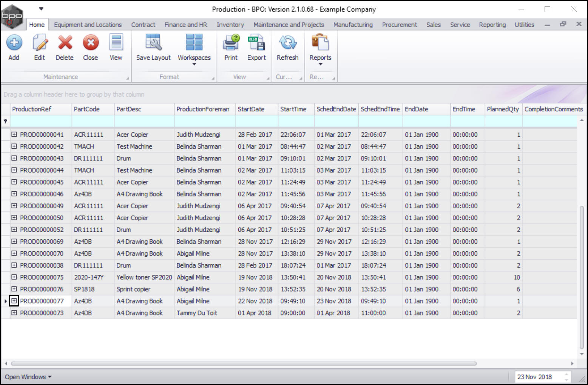The width and height of the screenshot is (588, 385).
Task: Click the Print icon
Action: (x=231, y=43)
